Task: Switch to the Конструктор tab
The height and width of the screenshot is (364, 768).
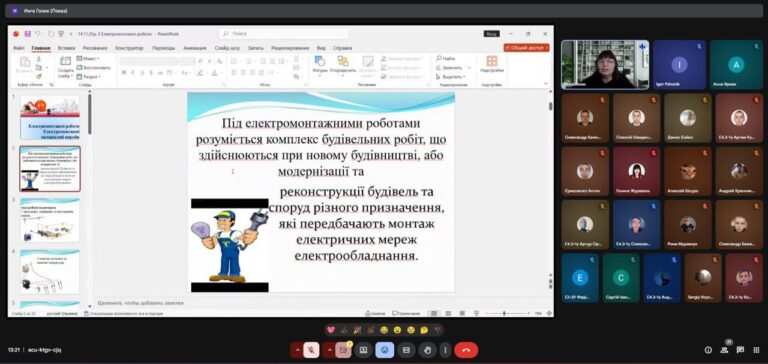Action: point(129,48)
